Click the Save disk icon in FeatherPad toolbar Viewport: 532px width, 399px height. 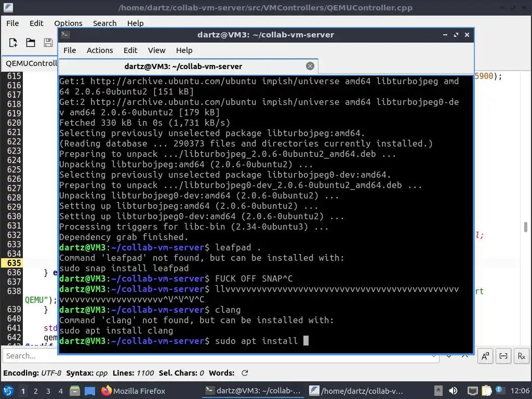[48, 43]
